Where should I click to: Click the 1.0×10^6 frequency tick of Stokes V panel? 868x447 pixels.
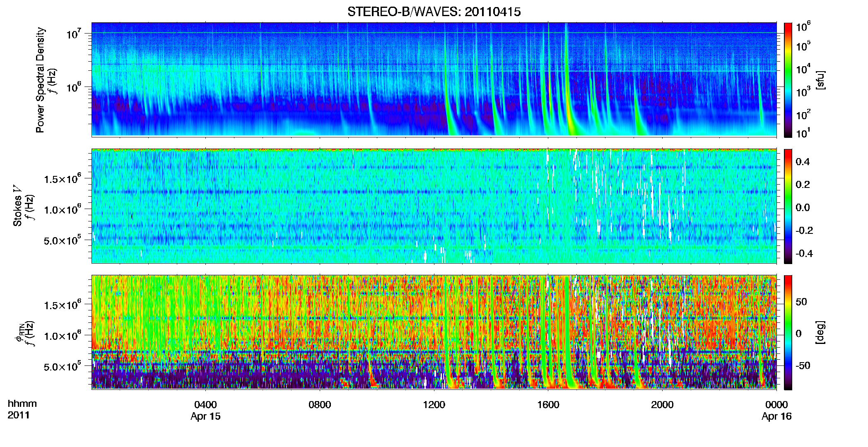pos(62,209)
